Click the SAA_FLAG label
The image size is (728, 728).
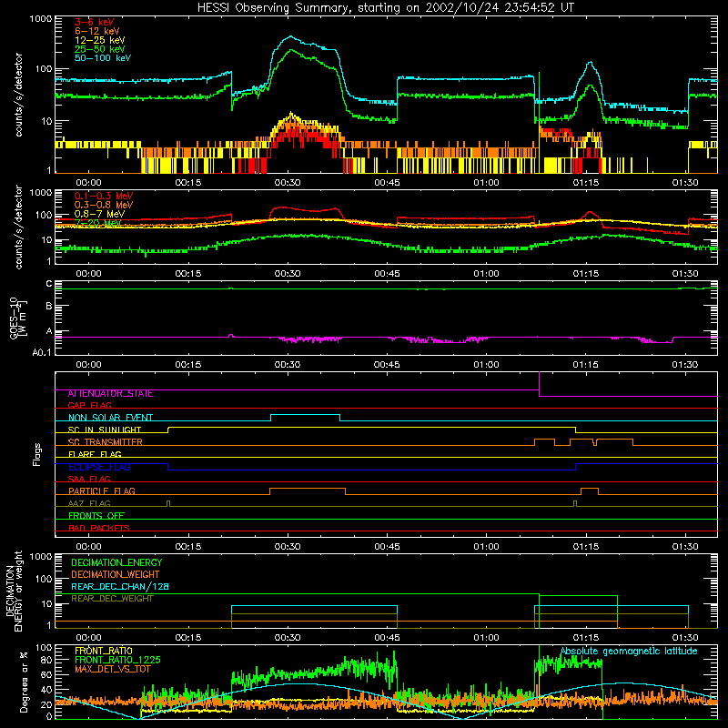[x=89, y=479]
